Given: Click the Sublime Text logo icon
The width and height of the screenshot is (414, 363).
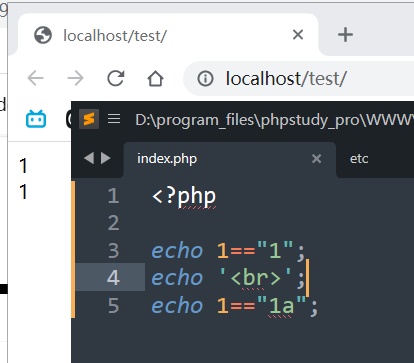Looking at the screenshot, I should pos(89,119).
